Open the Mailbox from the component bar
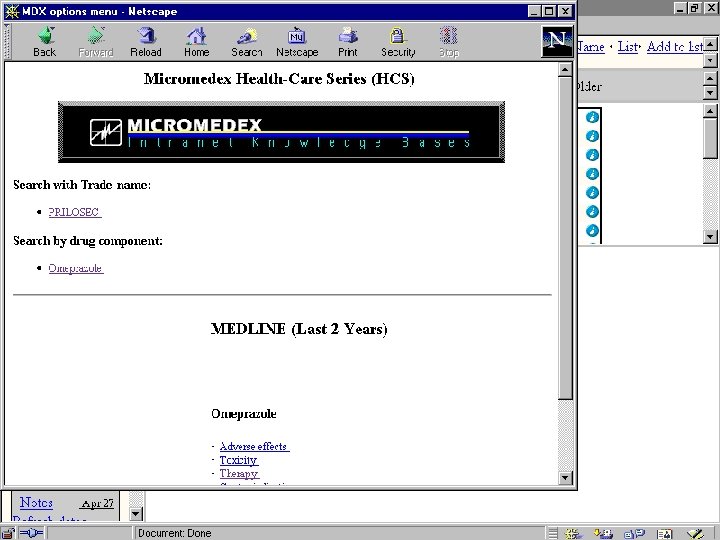The image size is (720, 540). pos(603,534)
